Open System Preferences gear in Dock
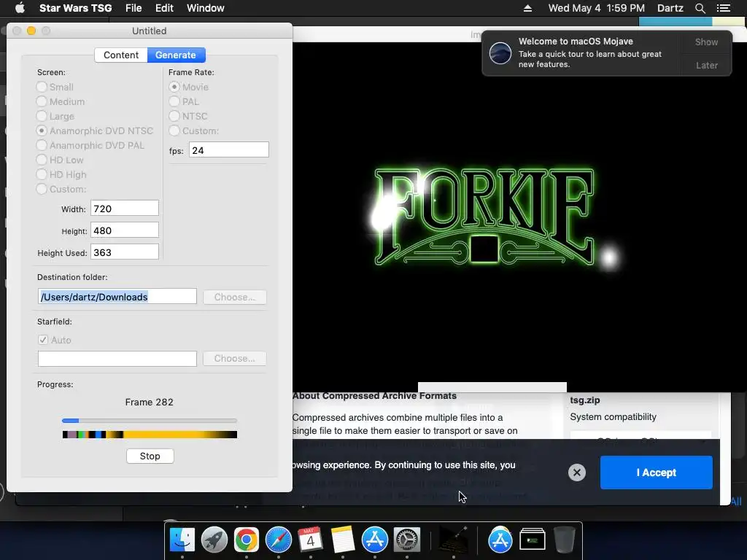The image size is (747, 560). point(406,540)
